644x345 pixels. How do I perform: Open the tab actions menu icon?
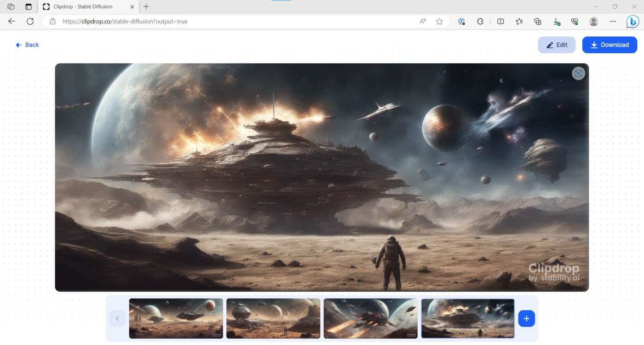[29, 7]
